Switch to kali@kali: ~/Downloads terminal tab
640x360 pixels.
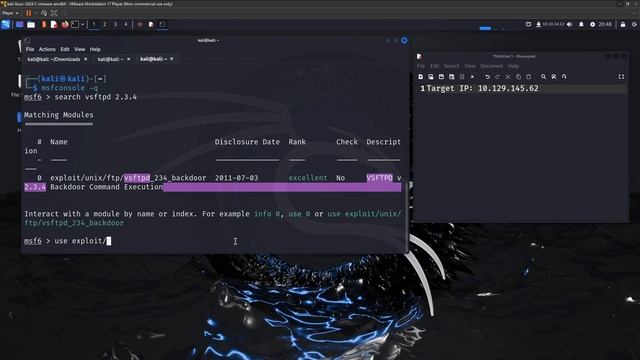coord(53,59)
